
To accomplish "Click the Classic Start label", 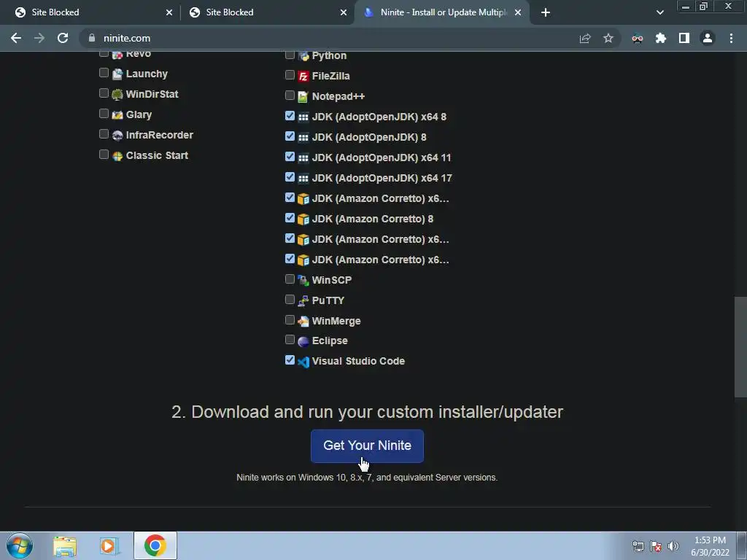I will click(157, 156).
